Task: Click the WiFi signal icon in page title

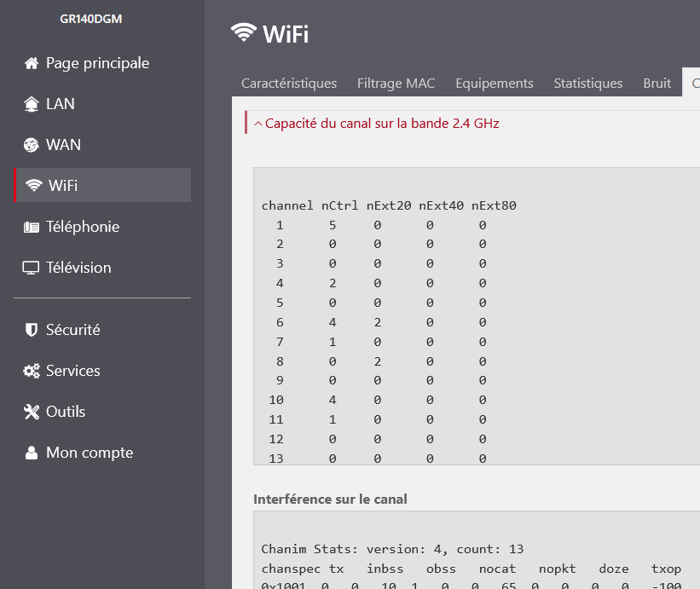Action: [x=244, y=33]
